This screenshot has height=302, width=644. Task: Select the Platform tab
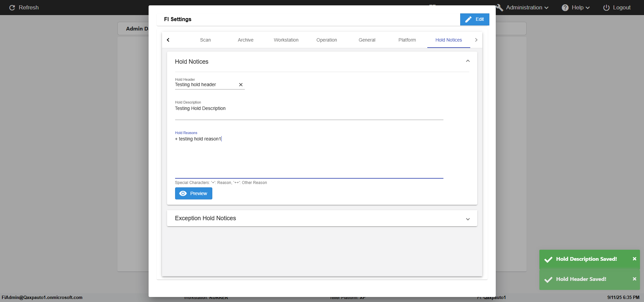pyautogui.click(x=407, y=40)
